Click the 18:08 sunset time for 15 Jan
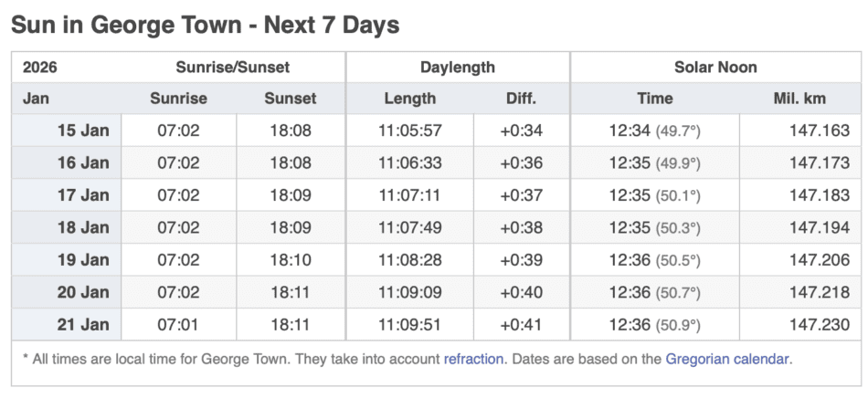 coord(291,131)
